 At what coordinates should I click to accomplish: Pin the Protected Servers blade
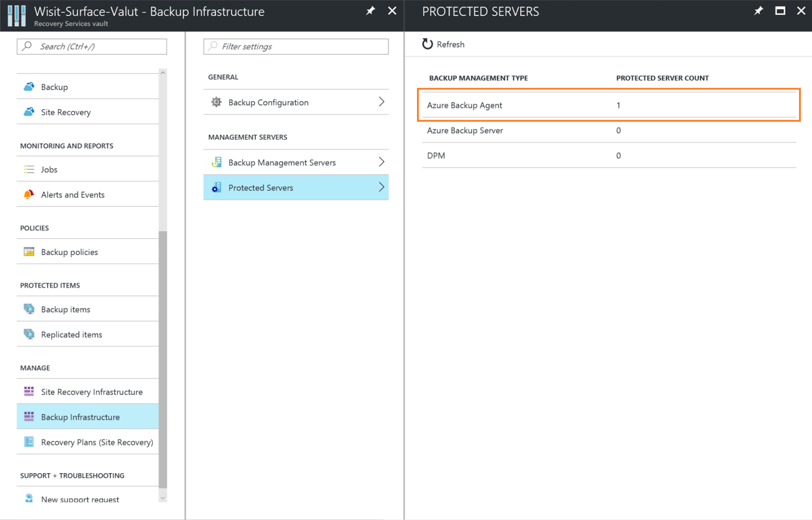pyautogui.click(x=758, y=11)
